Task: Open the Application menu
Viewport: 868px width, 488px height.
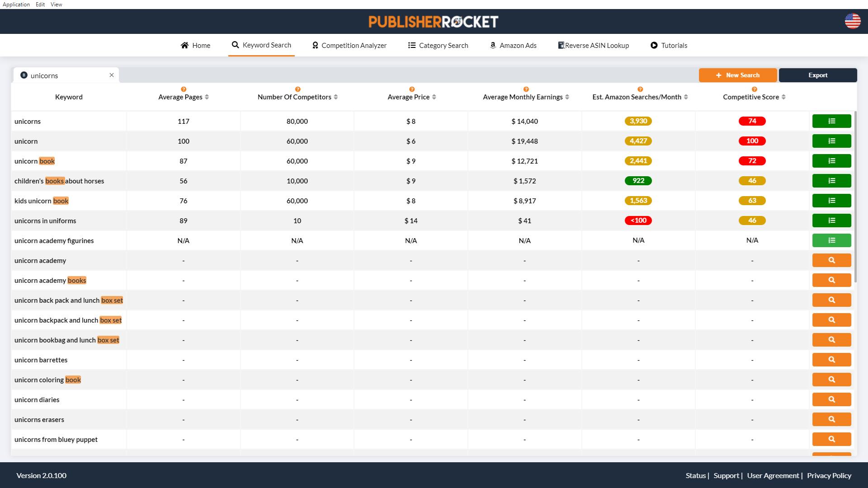Action: [16, 5]
